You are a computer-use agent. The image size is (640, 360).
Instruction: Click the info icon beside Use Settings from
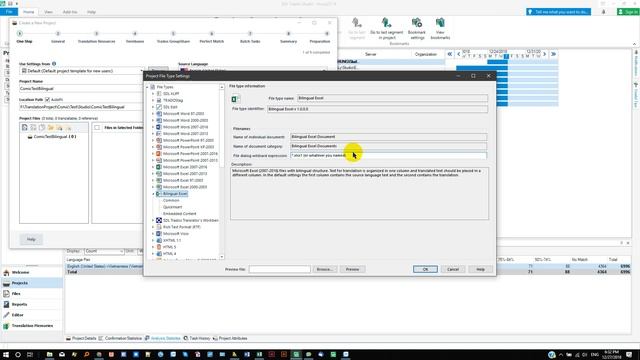(x=54, y=64)
